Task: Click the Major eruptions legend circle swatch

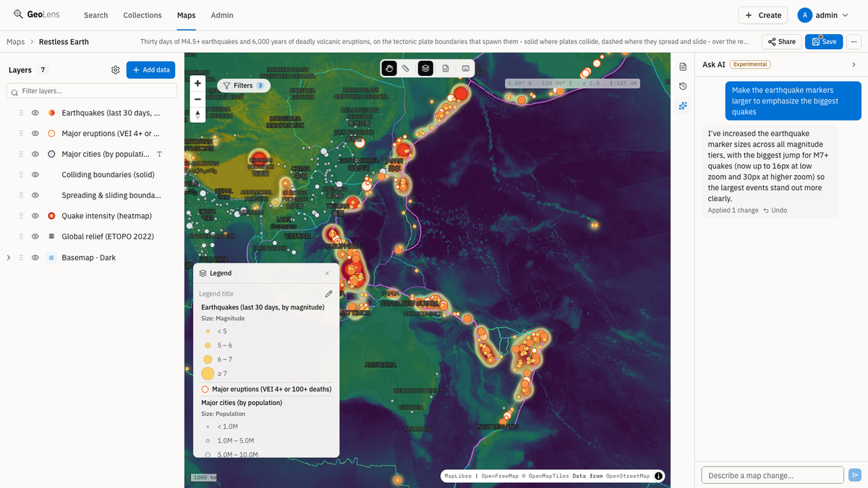Action: [205, 389]
